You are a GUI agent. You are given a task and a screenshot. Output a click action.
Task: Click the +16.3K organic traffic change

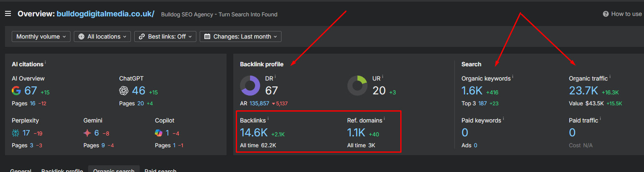[610, 92]
